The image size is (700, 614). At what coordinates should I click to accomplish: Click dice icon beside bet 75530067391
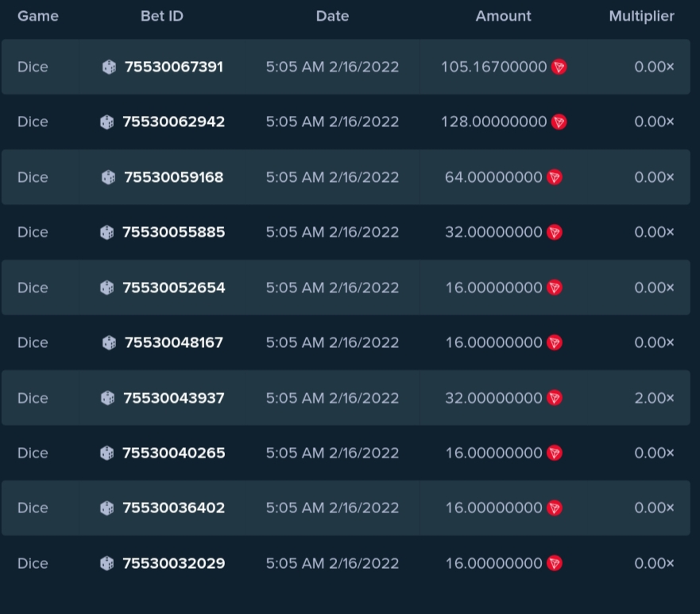tap(109, 67)
